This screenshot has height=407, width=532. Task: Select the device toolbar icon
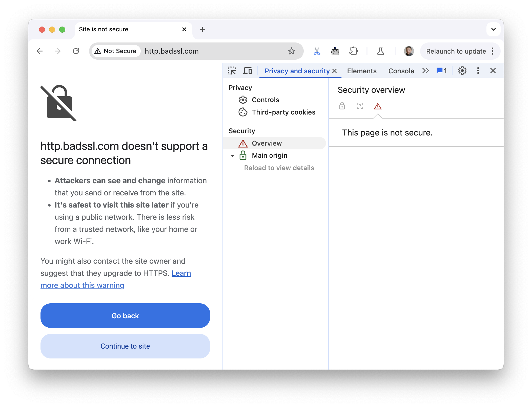point(247,71)
